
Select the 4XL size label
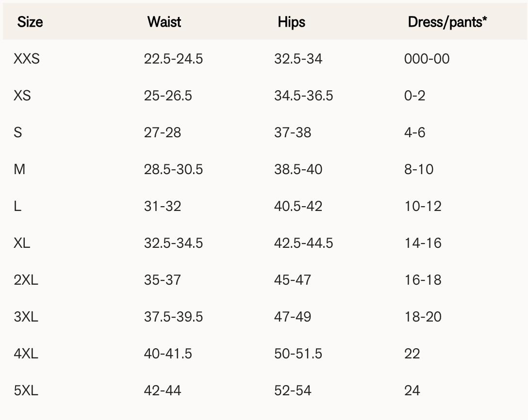26,354
